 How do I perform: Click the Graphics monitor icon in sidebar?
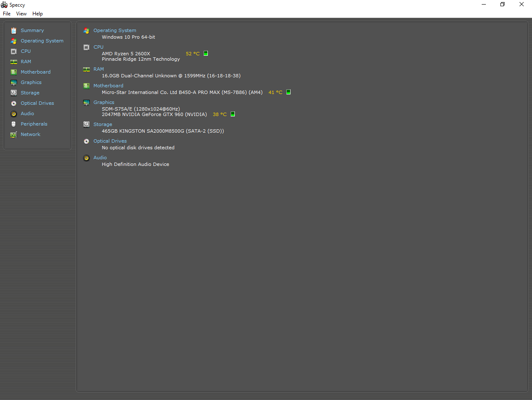(14, 82)
